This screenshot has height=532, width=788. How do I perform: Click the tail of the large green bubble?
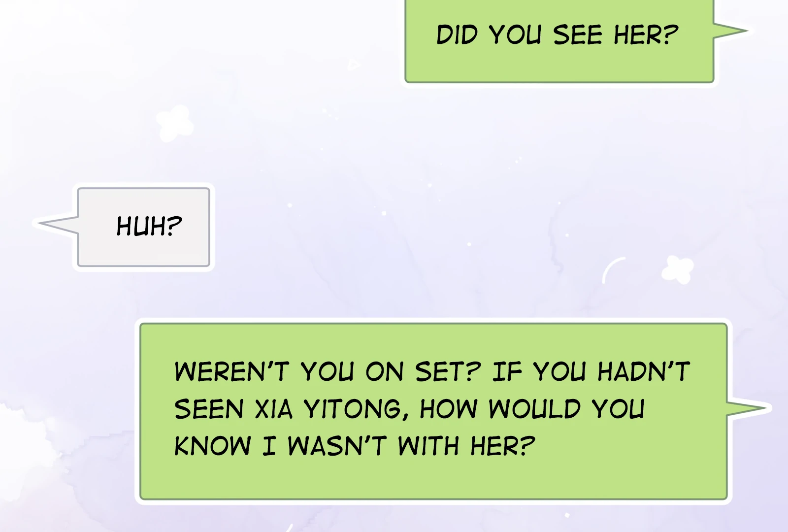749,408
